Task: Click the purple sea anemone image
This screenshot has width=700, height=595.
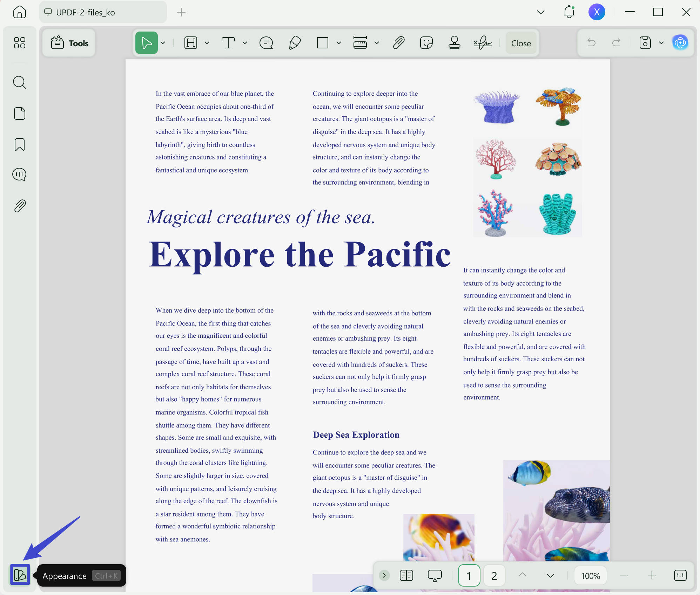Action: coord(497,107)
